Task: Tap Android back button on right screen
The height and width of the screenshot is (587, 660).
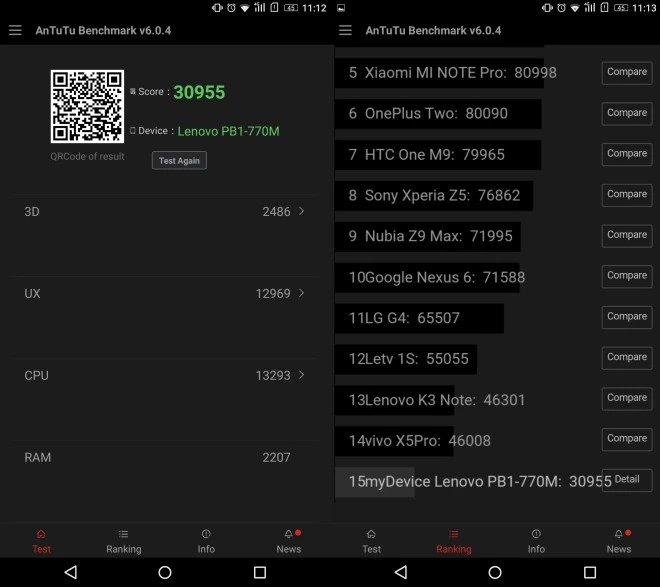Action: coord(401,572)
